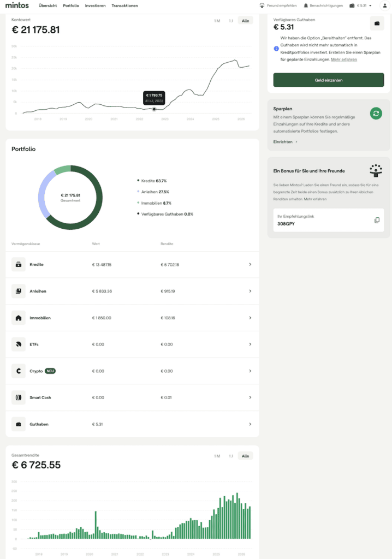Click Anleihen value € 5 833.36
The image size is (392, 559).
(x=102, y=292)
